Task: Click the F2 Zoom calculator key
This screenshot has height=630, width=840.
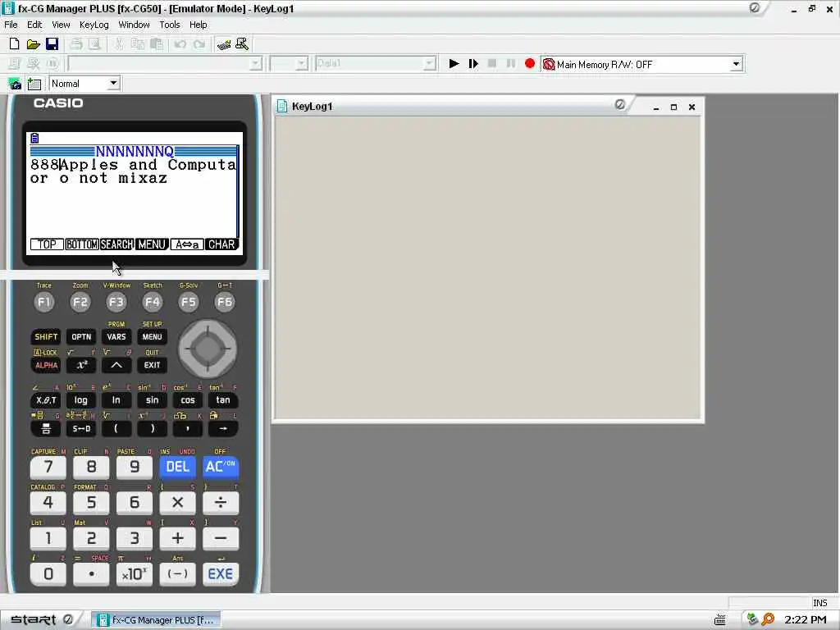Action: point(80,302)
